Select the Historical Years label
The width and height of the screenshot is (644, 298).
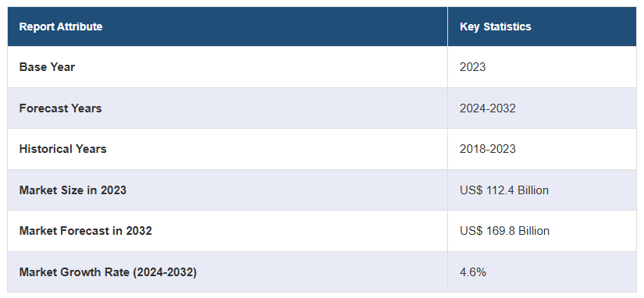[63, 148]
